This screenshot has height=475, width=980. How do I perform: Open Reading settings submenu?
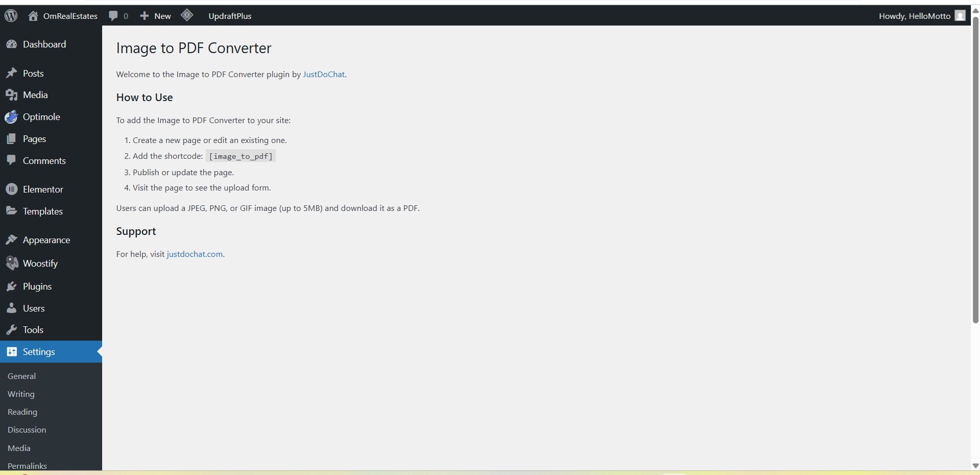pos(22,412)
